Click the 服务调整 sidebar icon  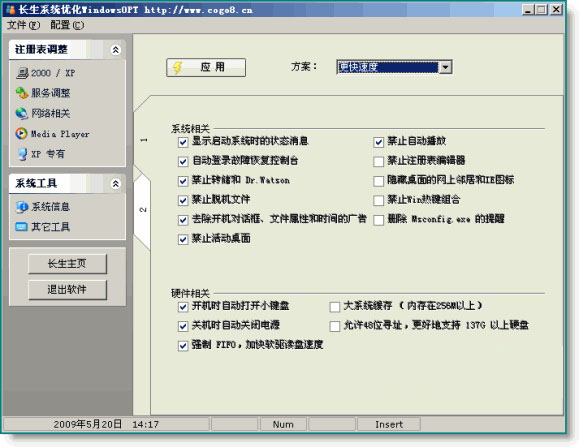pyautogui.click(x=22, y=93)
